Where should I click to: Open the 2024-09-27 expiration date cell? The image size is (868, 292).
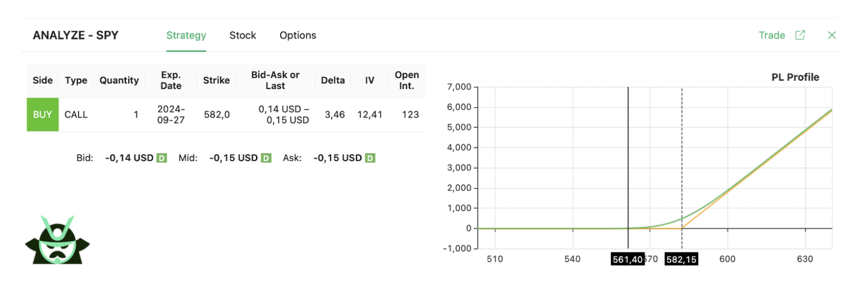click(x=171, y=115)
